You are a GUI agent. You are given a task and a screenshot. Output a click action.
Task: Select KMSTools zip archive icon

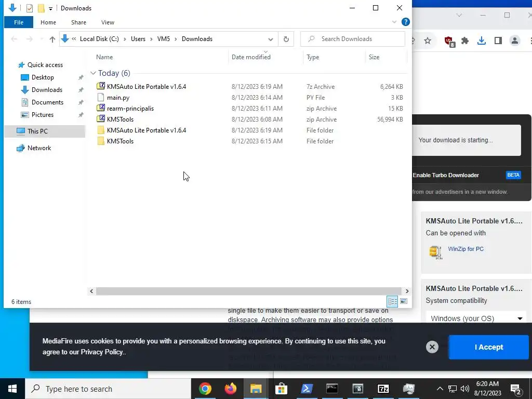coord(100,119)
